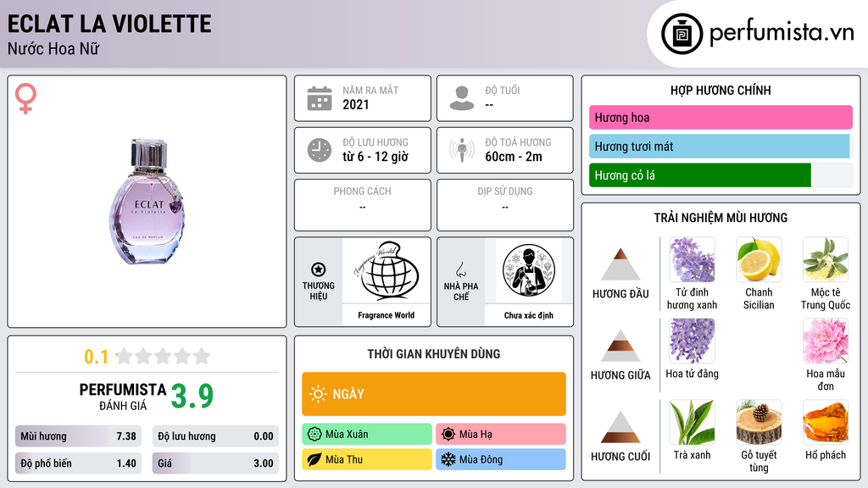The image size is (868, 488).
Task: Click the 60cm - 2m sillage value
Action: (514, 157)
